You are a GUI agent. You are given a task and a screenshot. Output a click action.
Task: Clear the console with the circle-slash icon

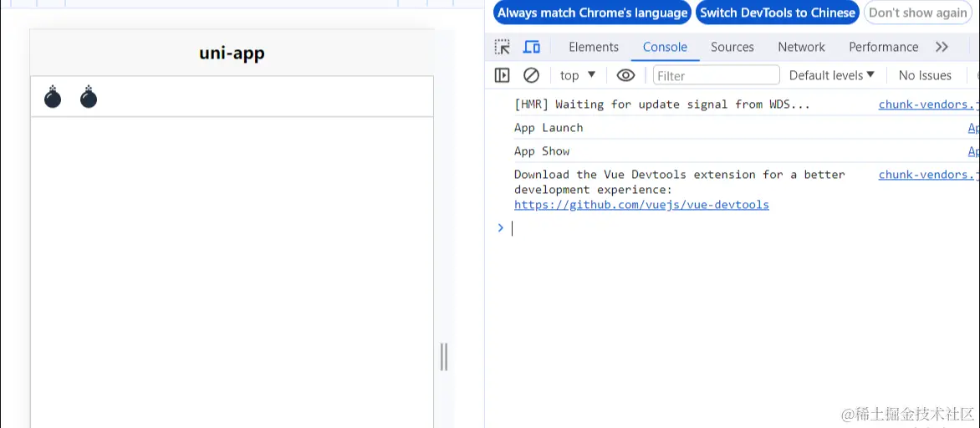[x=531, y=75]
